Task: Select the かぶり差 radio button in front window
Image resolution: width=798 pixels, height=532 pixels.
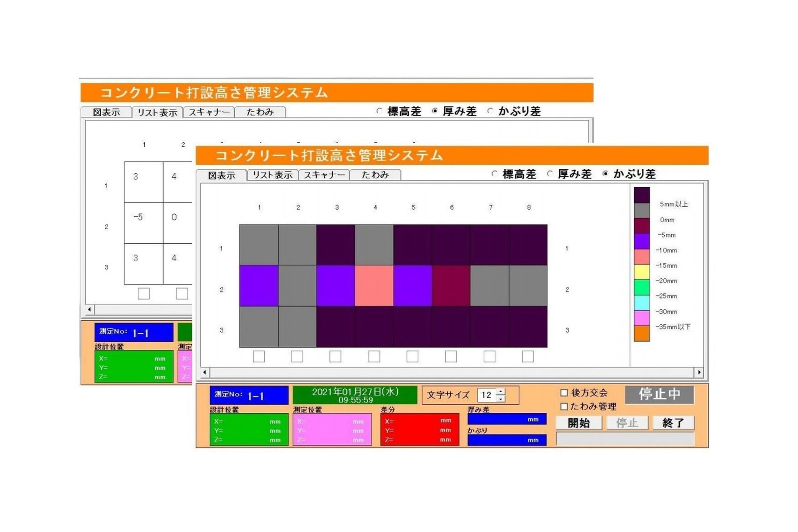Action: [x=605, y=174]
